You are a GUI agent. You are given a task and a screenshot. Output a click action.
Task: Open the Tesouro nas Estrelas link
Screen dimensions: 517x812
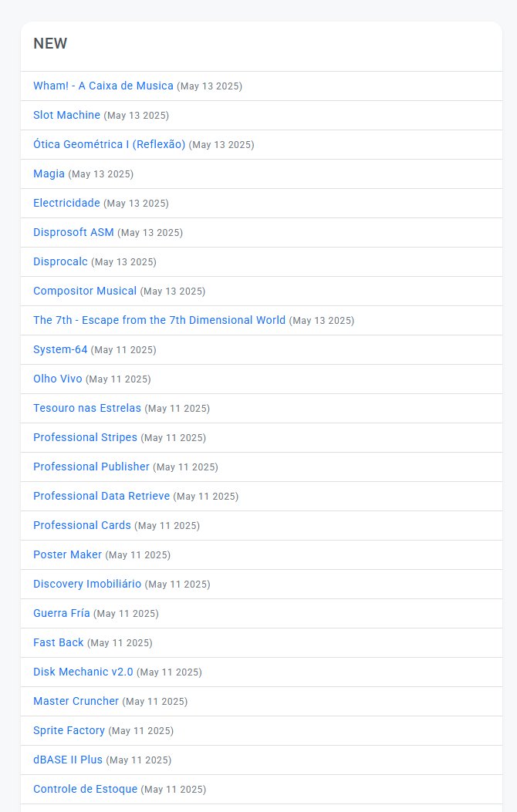(x=87, y=408)
